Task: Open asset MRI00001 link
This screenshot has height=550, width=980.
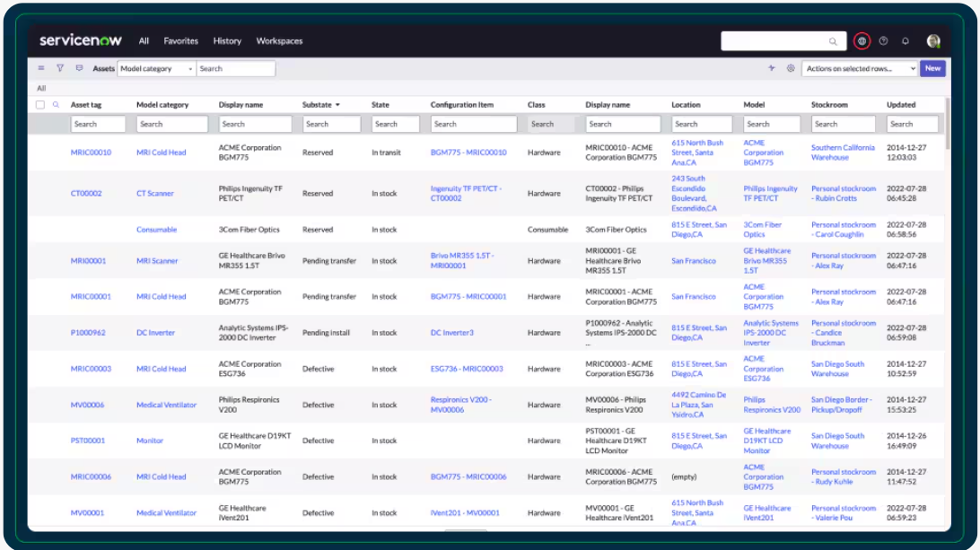Action: tap(88, 260)
